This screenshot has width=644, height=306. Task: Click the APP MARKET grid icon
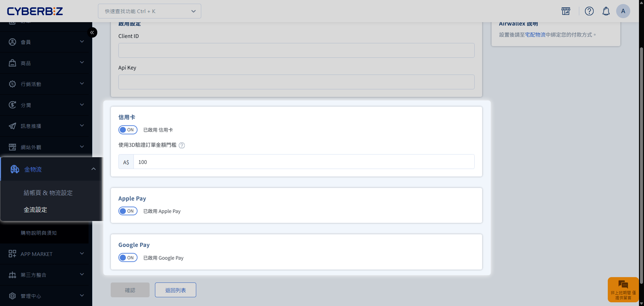click(x=12, y=254)
